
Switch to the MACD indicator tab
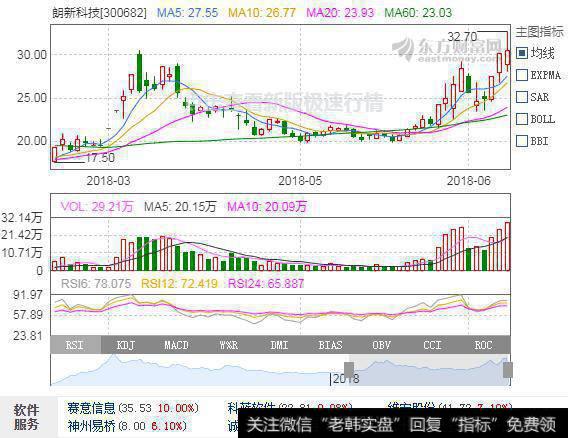[177, 345]
